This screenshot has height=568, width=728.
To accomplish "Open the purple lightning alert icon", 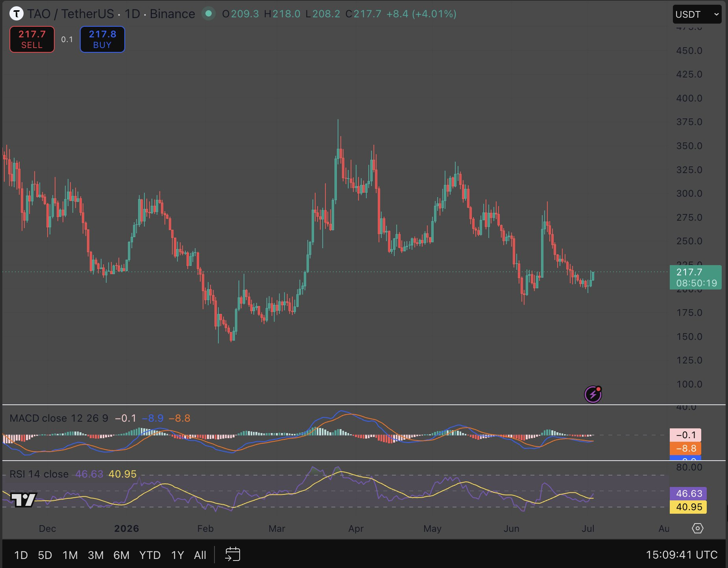I will (x=593, y=395).
